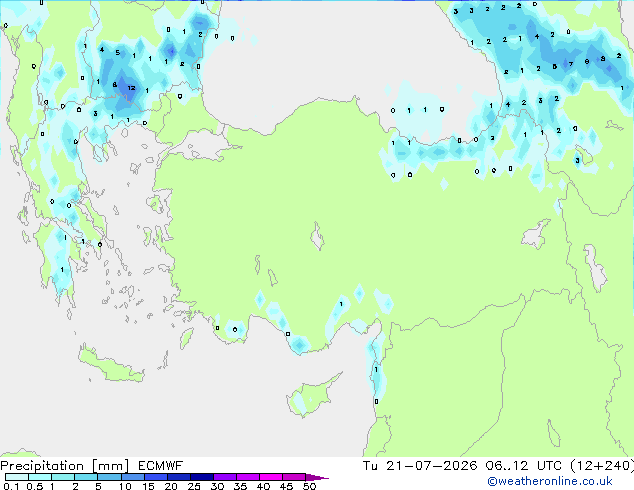The width and height of the screenshot is (634, 490).
Task: Click the "10" legend scale label
Action: pos(125,486)
